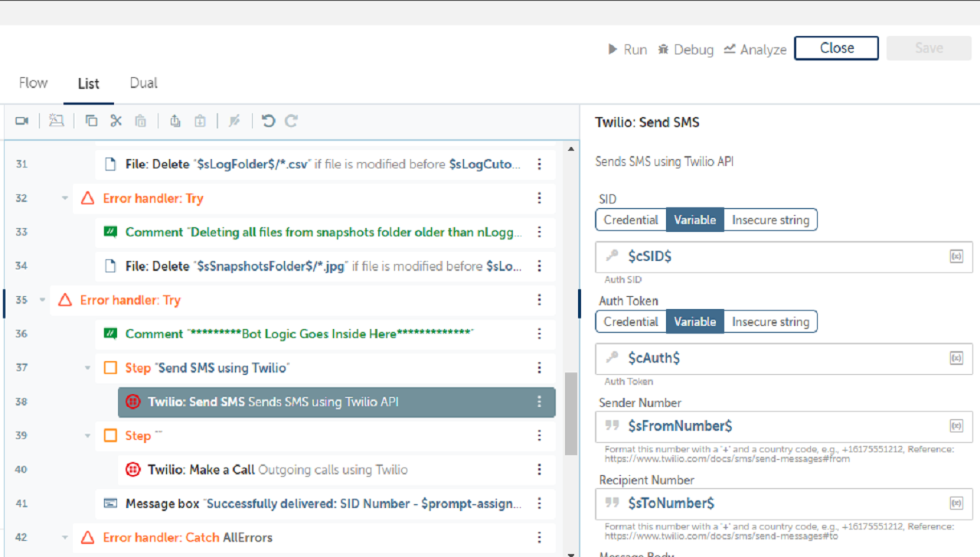This screenshot has width=980, height=557.
Task: Click the undo arrow icon
Action: point(268,121)
